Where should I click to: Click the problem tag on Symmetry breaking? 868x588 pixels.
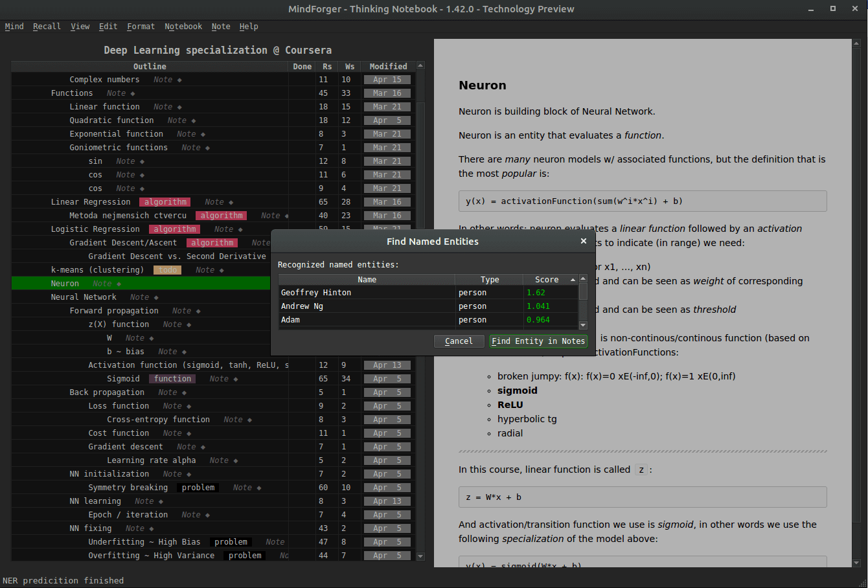pos(198,487)
